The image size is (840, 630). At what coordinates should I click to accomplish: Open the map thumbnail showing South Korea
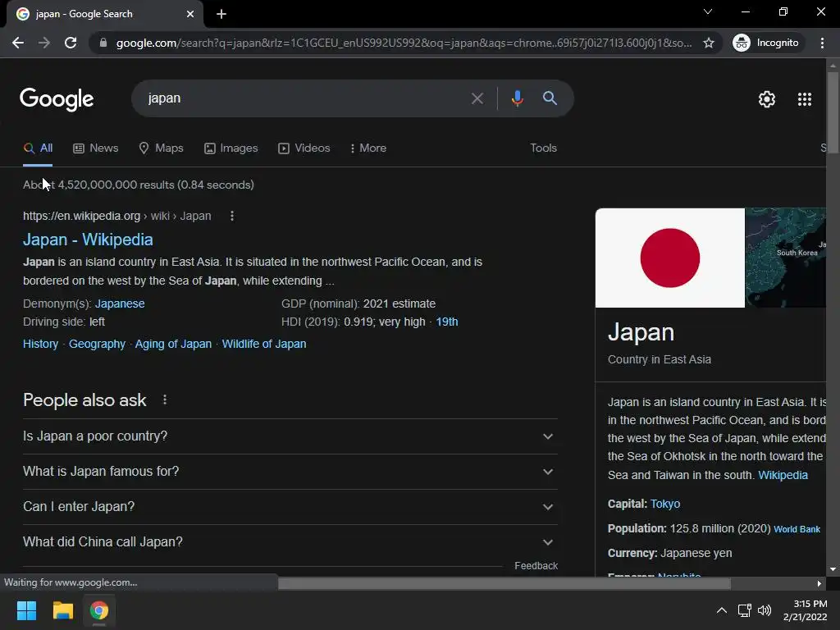786,258
